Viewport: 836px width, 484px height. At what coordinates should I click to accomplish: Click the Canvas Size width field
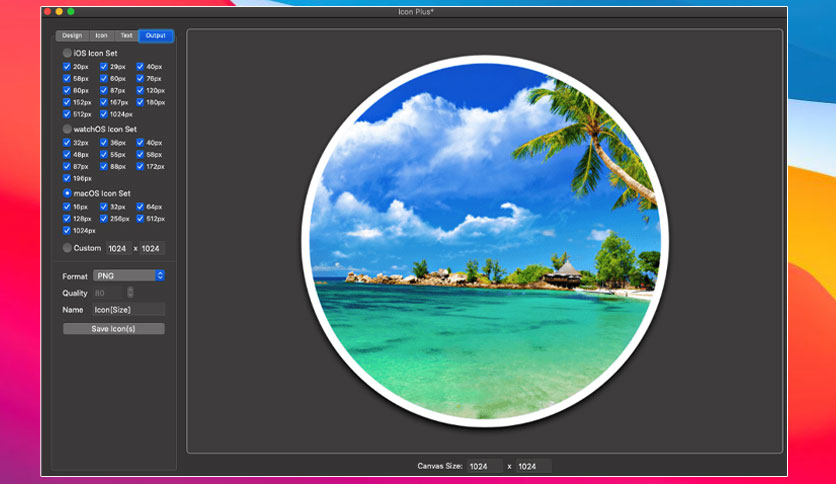coord(485,466)
